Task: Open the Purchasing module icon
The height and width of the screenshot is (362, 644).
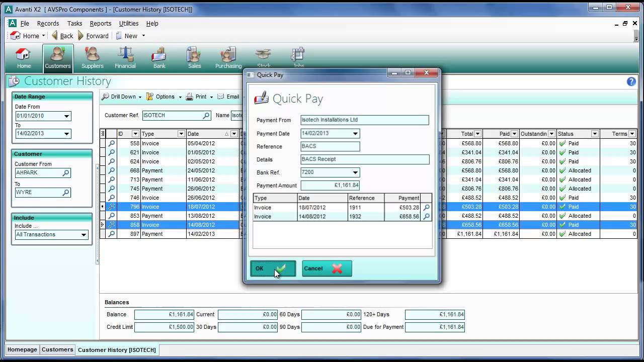Action: click(228, 58)
